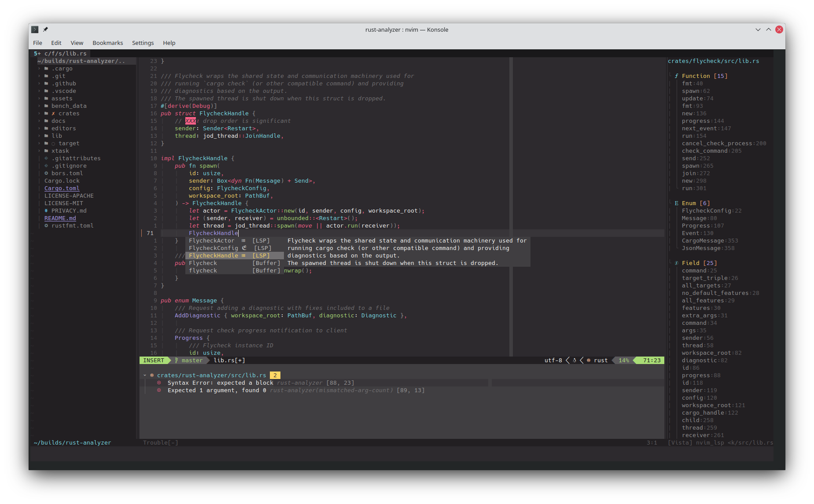Click the Konsole terminal icon in title bar
The width and height of the screenshot is (814, 504).
click(35, 29)
